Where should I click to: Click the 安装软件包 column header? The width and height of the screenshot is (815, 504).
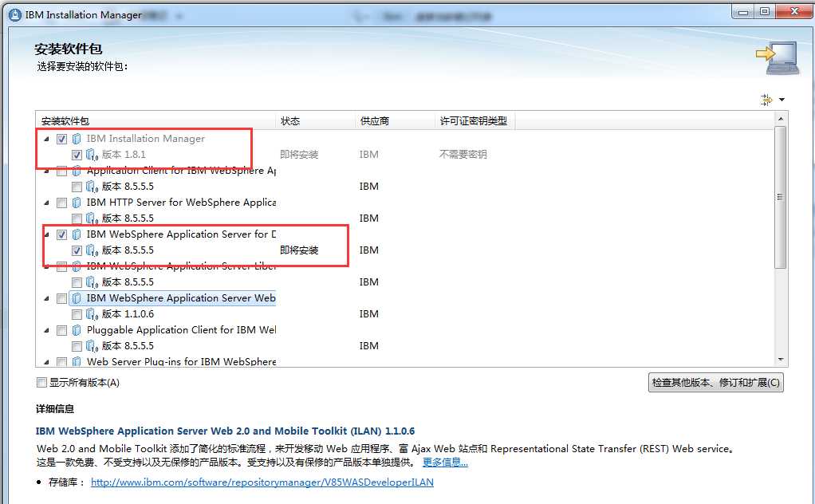point(156,121)
